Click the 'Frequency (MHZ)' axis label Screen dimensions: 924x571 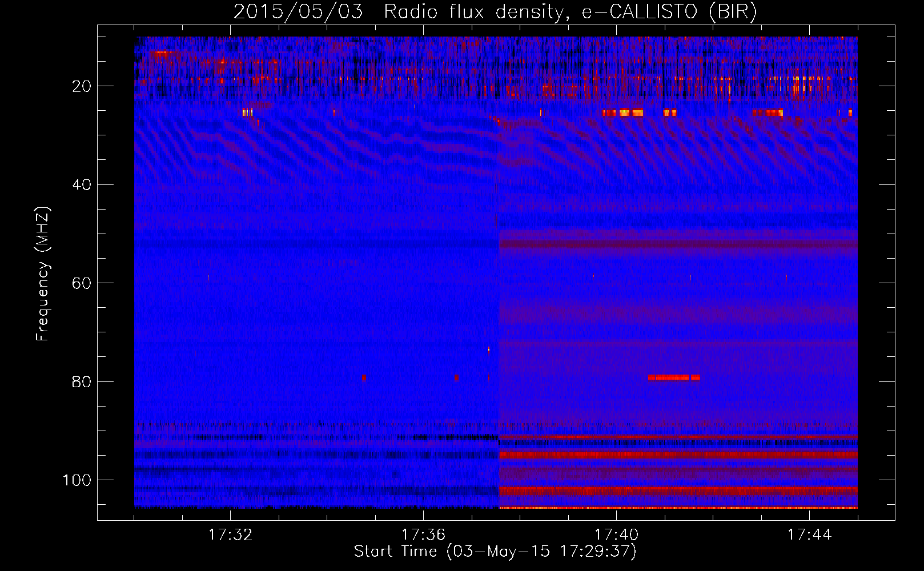coord(43,274)
